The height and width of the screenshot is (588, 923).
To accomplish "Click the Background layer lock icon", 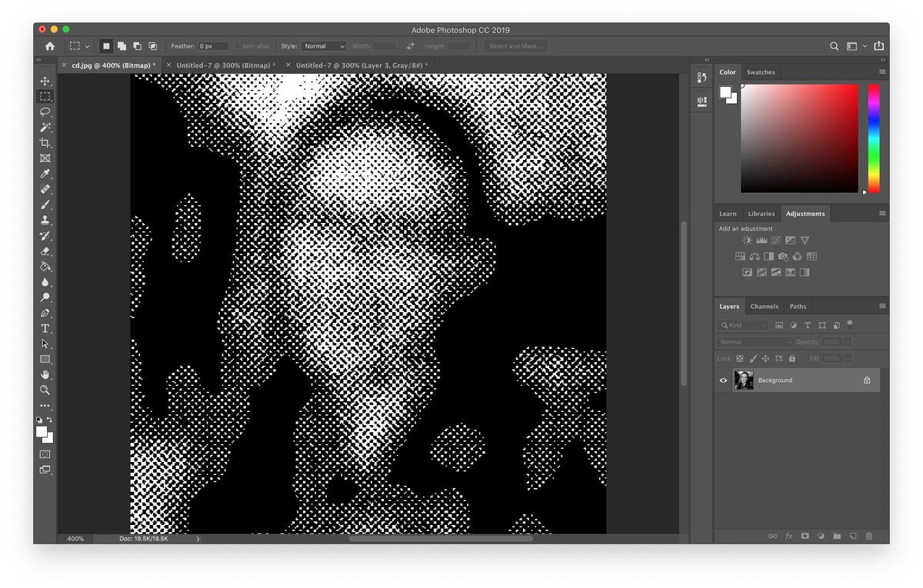I will (867, 380).
